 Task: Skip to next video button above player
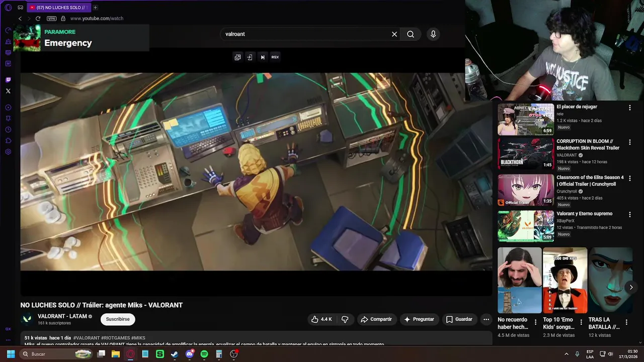coord(262,57)
